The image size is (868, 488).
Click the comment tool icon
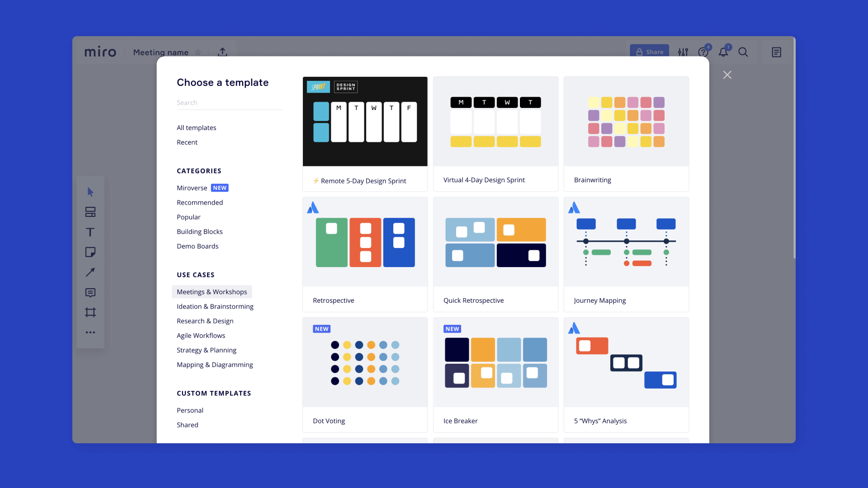point(90,292)
